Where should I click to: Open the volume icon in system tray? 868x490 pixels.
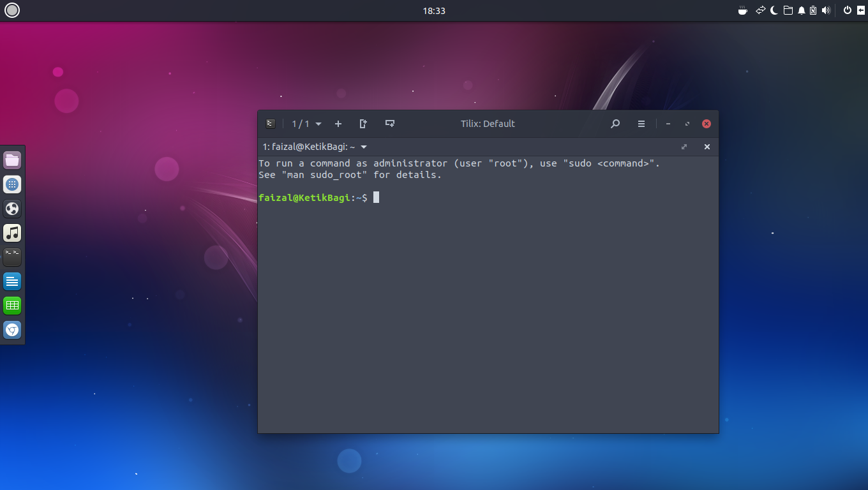pyautogui.click(x=827, y=10)
